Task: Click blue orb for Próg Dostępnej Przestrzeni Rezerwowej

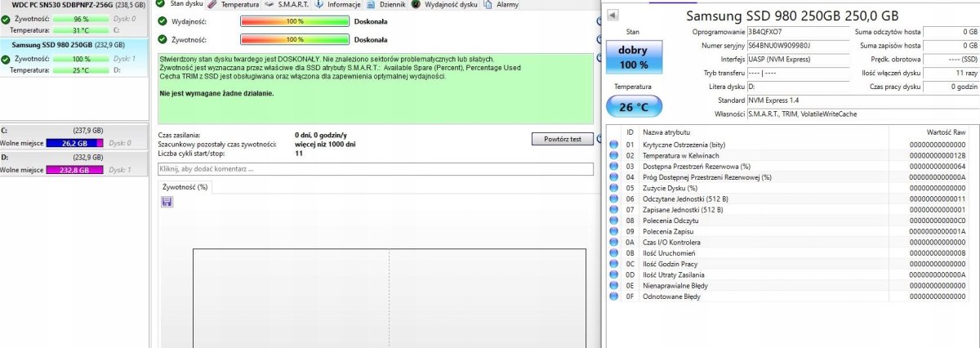Action: (614, 177)
